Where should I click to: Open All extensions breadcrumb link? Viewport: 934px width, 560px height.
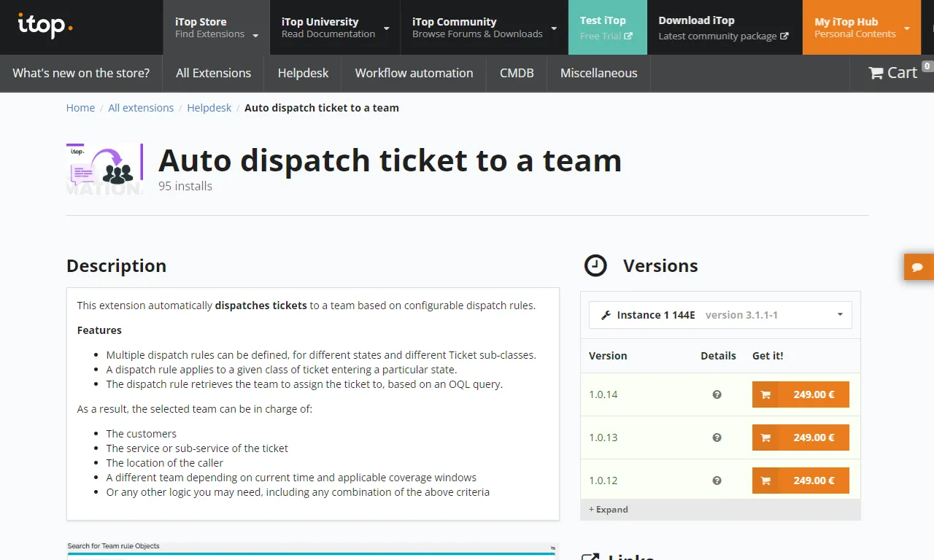pos(141,108)
